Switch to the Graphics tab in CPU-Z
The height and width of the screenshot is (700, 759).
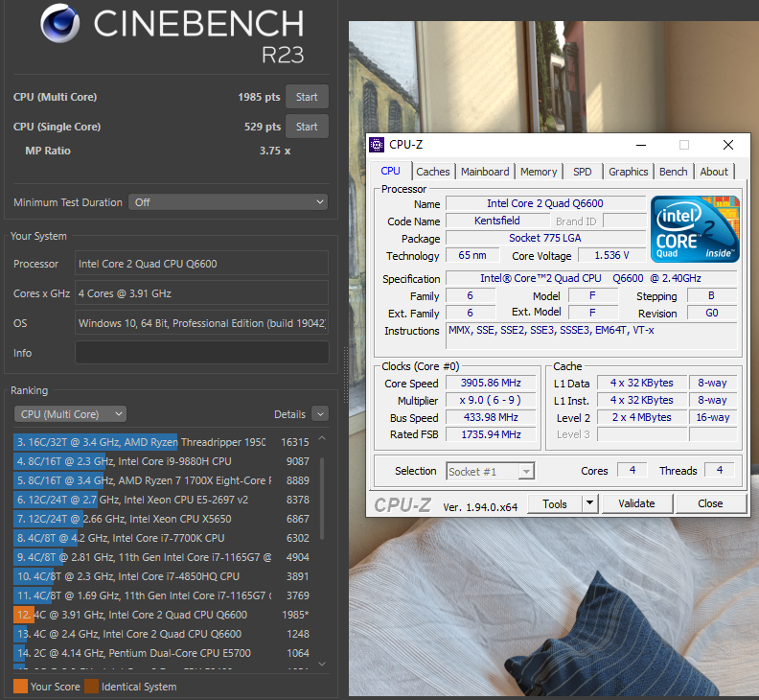point(628,172)
